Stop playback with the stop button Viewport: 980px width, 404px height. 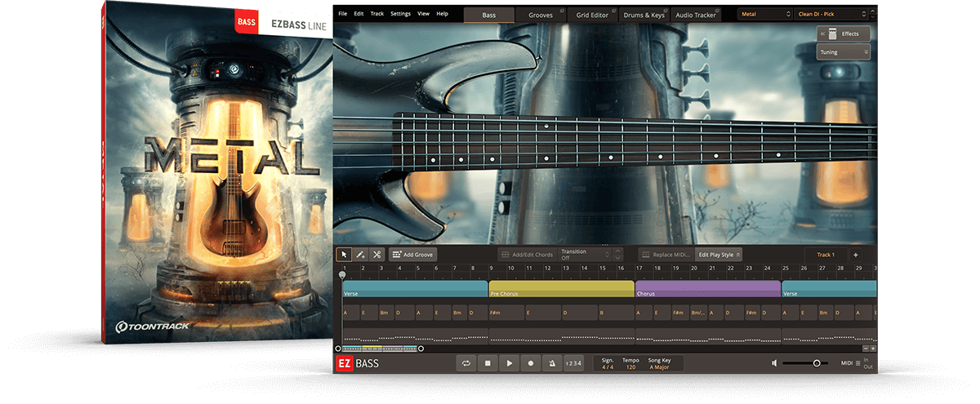(488, 363)
